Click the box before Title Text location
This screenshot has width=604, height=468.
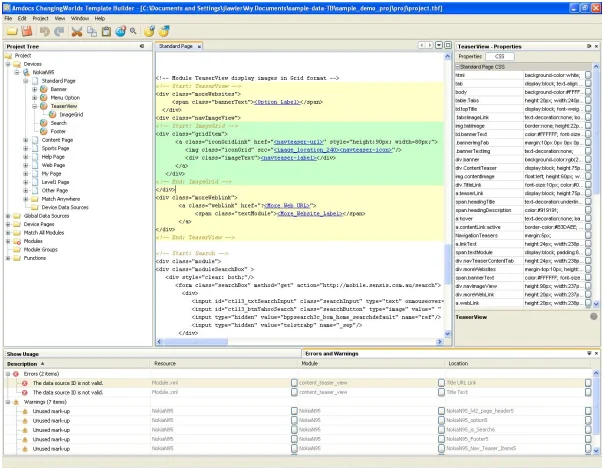(x=441, y=392)
